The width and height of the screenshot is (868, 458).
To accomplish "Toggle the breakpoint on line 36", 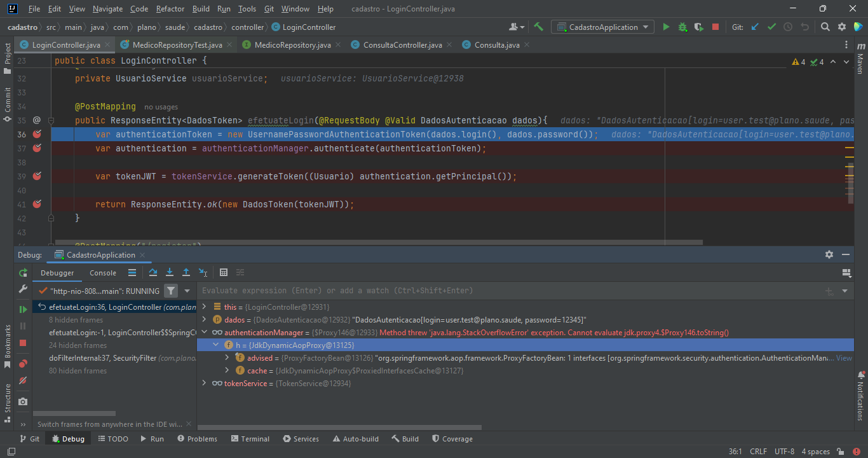I will pyautogui.click(x=37, y=134).
